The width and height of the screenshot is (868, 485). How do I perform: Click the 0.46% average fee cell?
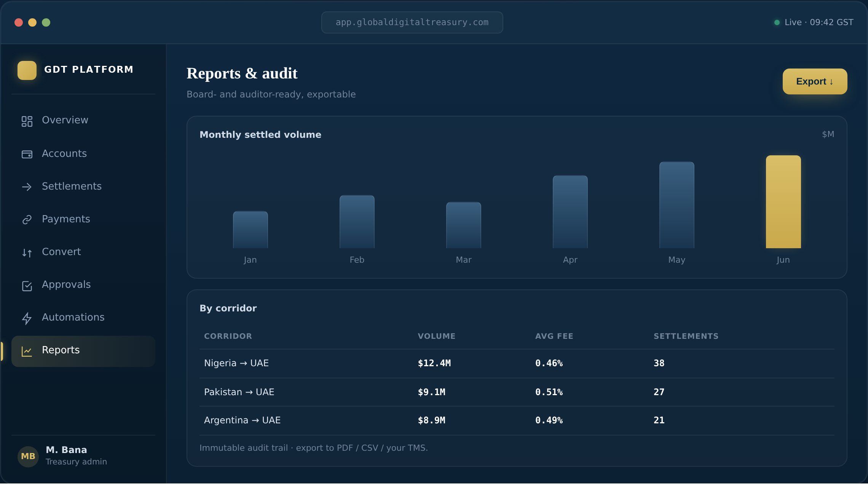[x=549, y=363]
